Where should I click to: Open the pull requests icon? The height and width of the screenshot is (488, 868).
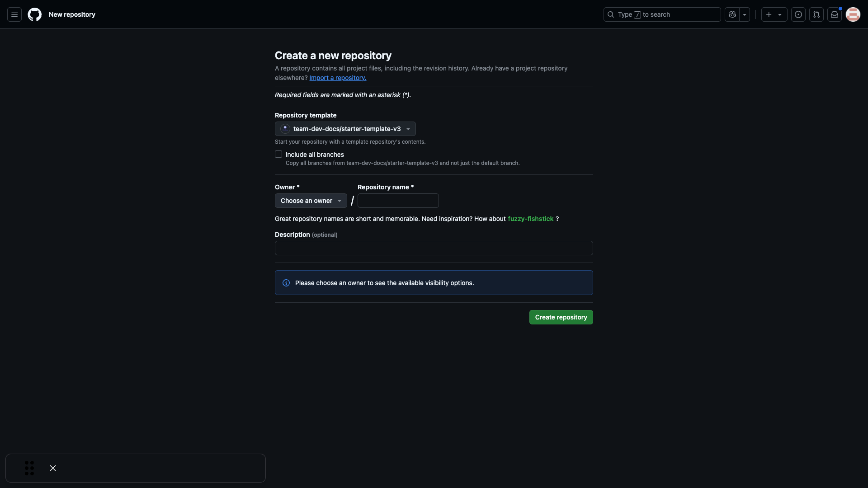[x=816, y=14]
